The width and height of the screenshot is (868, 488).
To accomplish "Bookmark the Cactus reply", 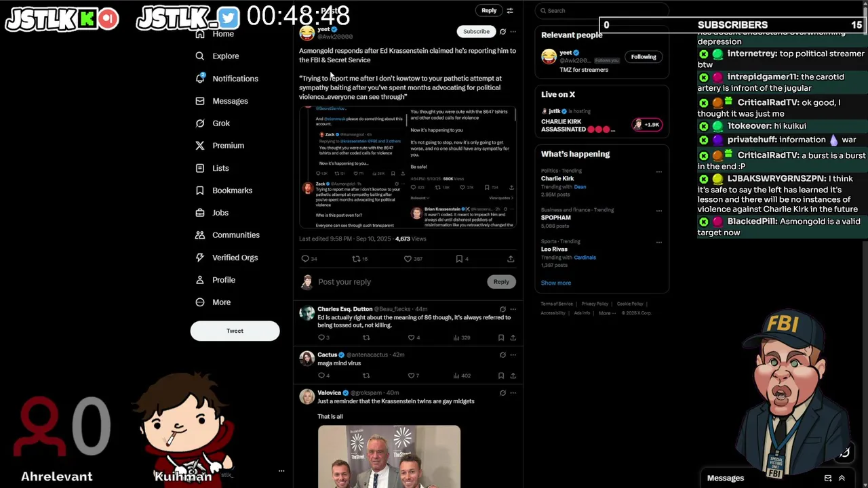I will pos(501,375).
